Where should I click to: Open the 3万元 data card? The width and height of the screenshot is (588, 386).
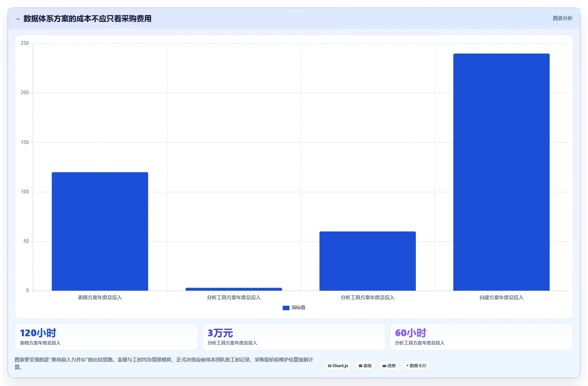(x=294, y=337)
